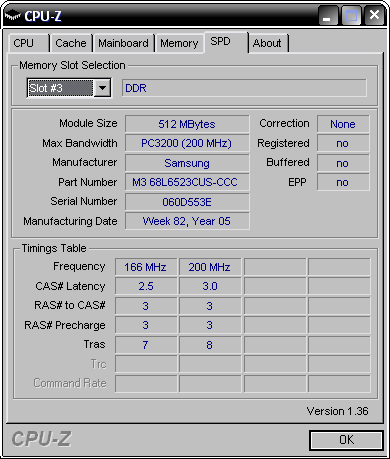Click the Part Number label

coord(87,182)
